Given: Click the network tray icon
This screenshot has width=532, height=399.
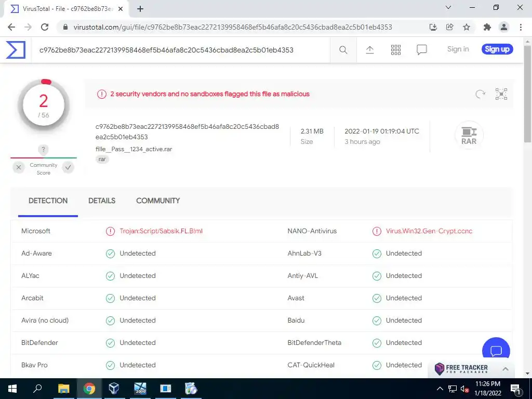Looking at the screenshot, I should (453, 389).
